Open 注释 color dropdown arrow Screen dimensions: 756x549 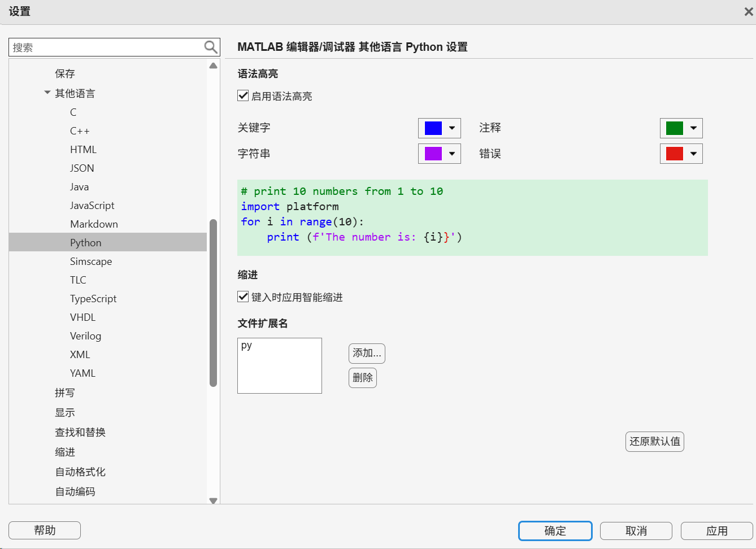point(693,128)
